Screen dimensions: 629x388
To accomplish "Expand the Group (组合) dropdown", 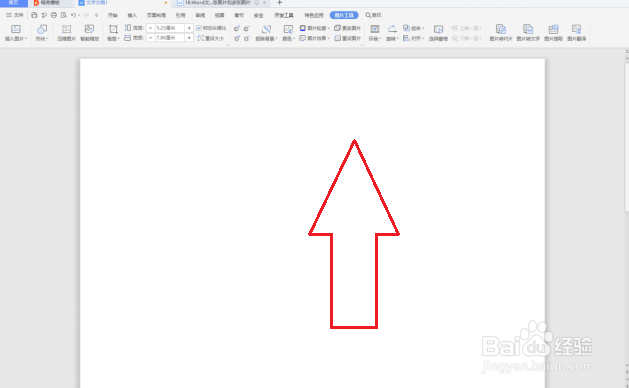I will click(423, 28).
